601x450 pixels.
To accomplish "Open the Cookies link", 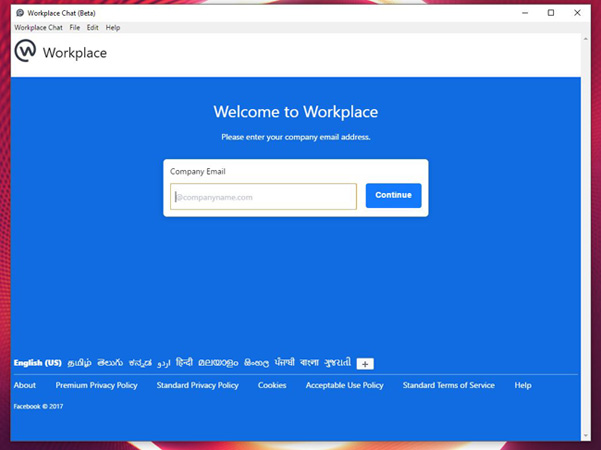I will [272, 385].
